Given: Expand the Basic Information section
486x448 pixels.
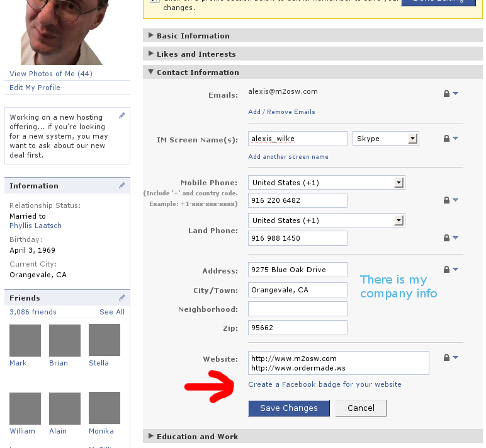Looking at the screenshot, I should (x=313, y=35).
